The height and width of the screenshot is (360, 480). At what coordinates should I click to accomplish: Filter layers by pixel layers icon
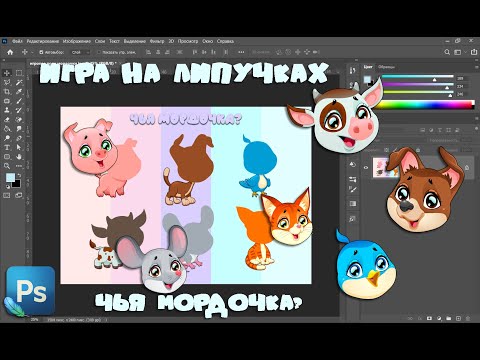tap(423, 130)
